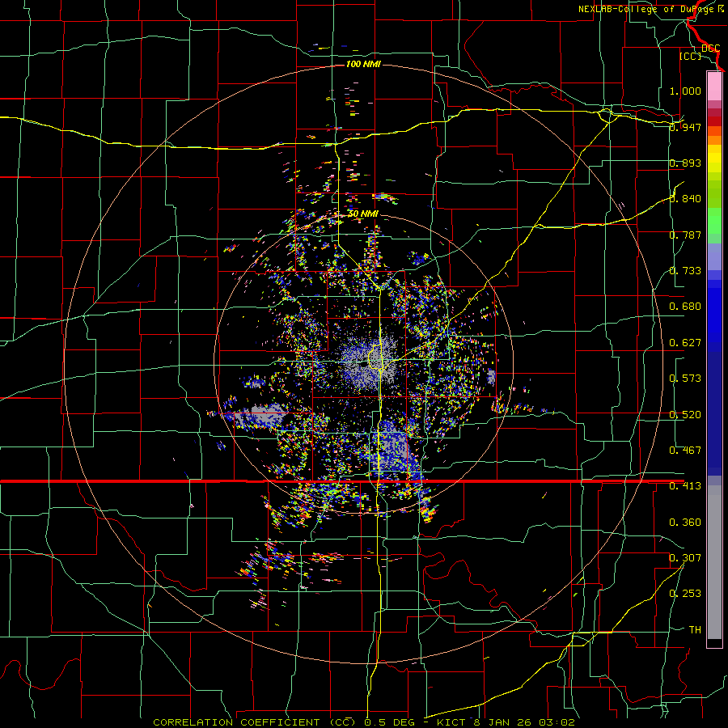Click the TH label at the scale bottom
The image size is (728, 728).
coord(695,630)
